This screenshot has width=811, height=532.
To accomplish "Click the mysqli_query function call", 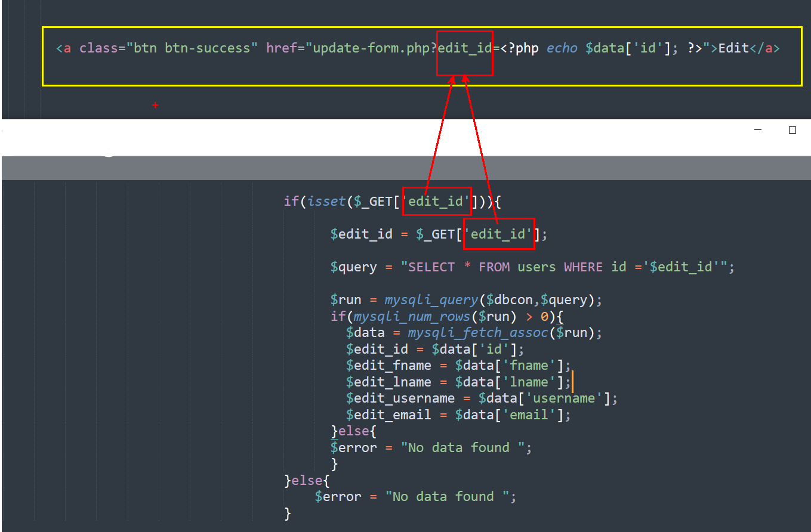I will (x=432, y=299).
